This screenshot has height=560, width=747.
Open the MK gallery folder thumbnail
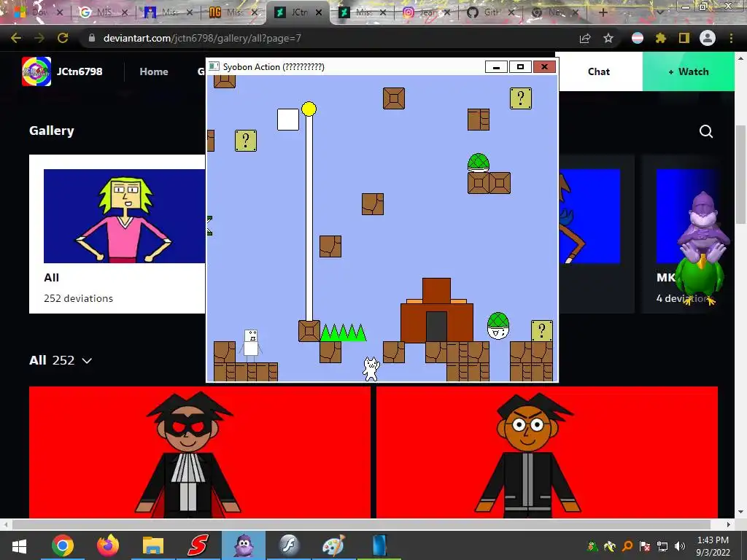[x=686, y=216]
